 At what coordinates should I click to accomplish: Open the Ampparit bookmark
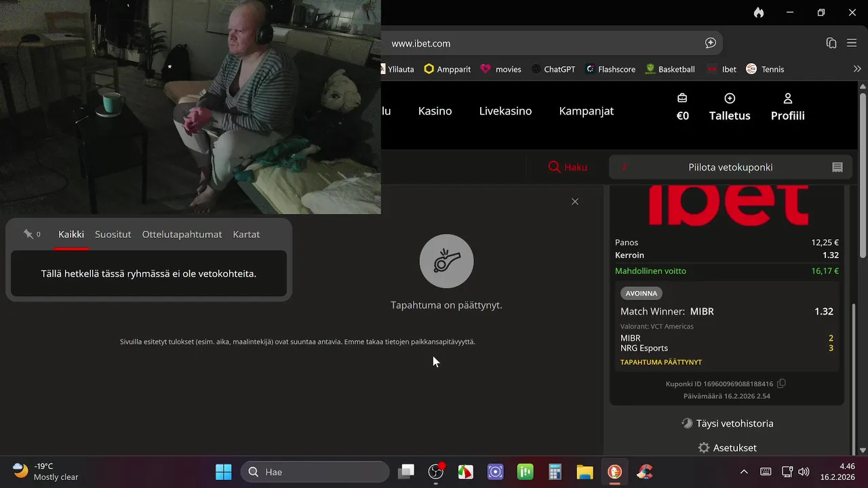tap(447, 69)
